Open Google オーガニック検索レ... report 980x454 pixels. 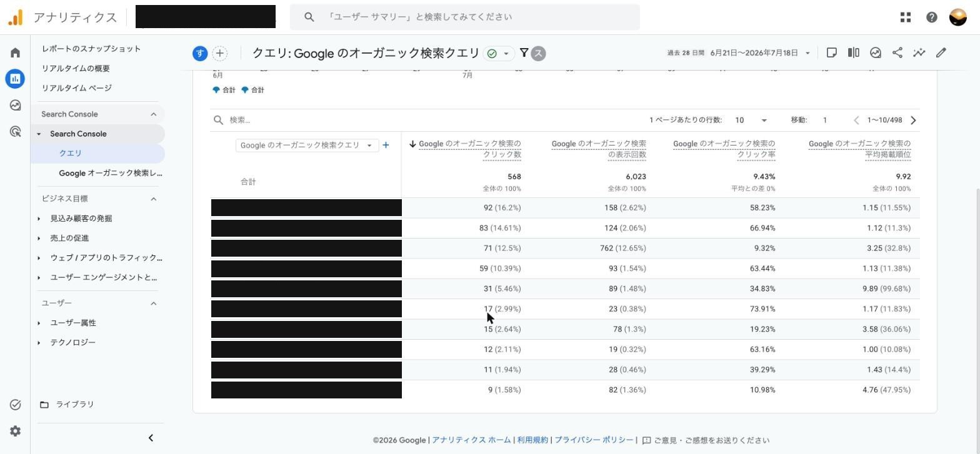click(111, 173)
